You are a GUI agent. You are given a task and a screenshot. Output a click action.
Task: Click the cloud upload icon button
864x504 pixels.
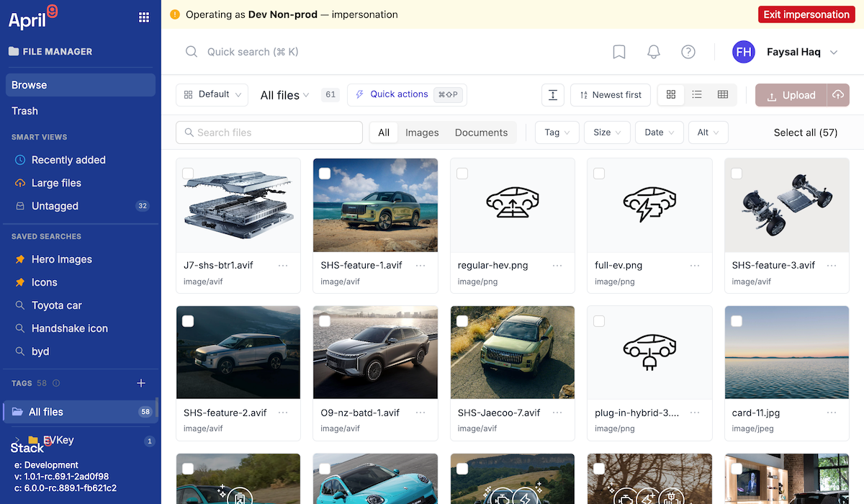point(838,95)
